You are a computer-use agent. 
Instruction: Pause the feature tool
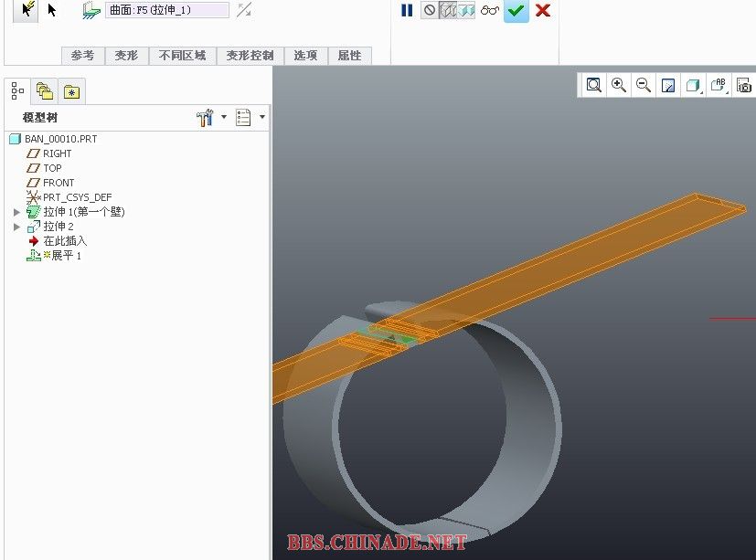tap(407, 11)
